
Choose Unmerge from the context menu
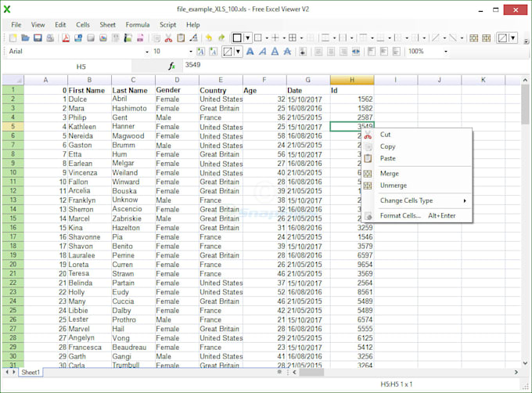pyautogui.click(x=417, y=186)
